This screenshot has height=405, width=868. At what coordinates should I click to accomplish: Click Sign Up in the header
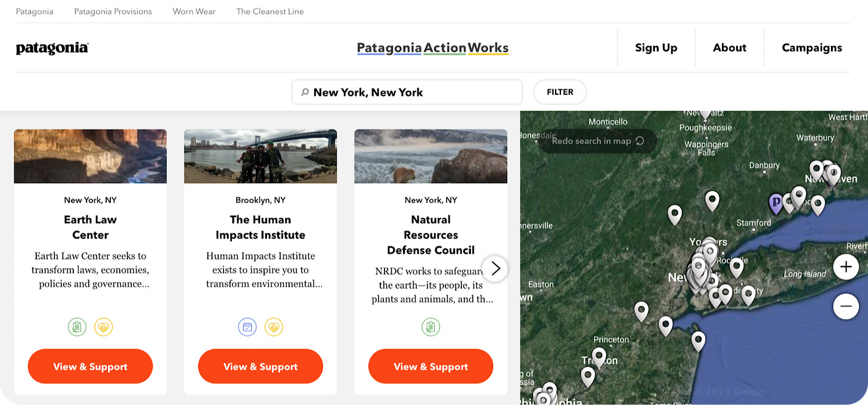pos(656,48)
